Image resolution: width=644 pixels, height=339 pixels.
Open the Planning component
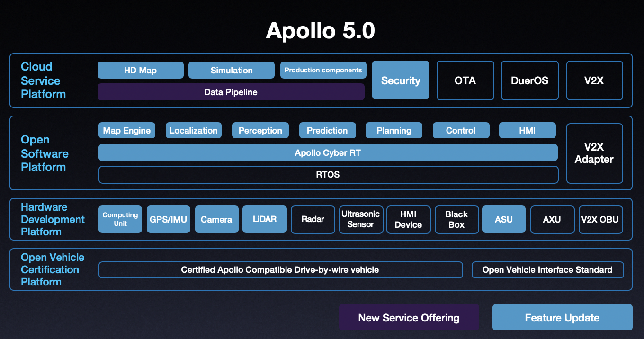tap(394, 130)
